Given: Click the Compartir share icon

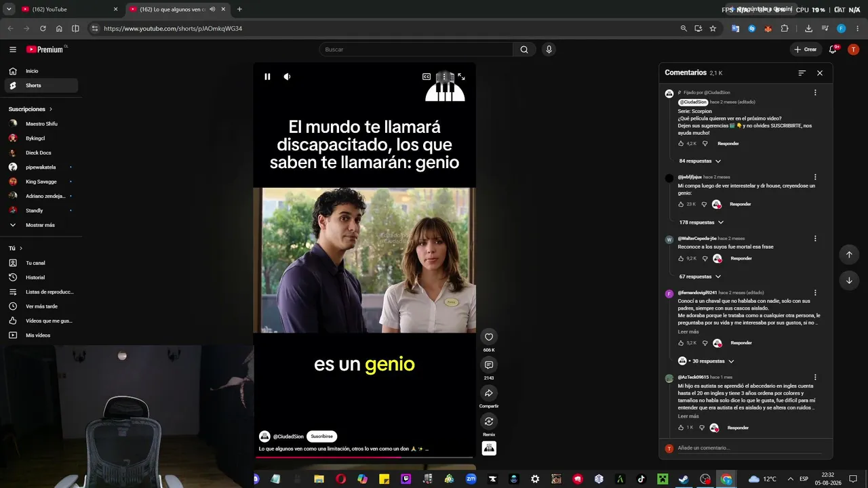Looking at the screenshot, I should click(x=489, y=393).
